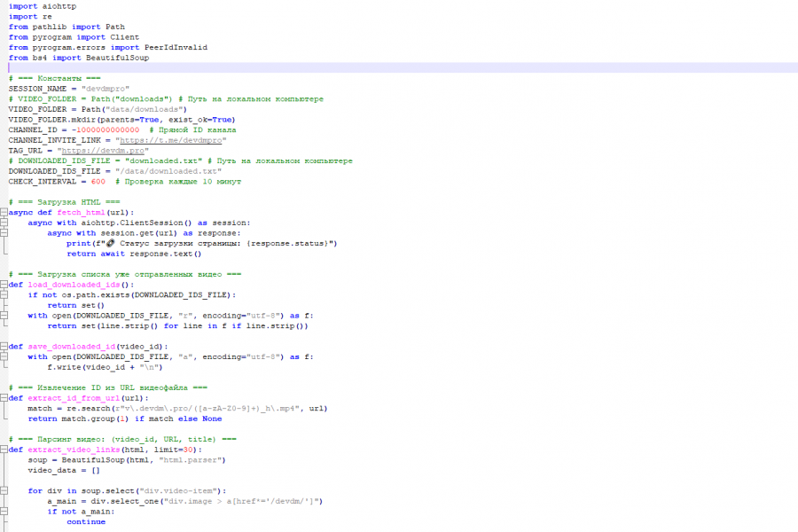Click the print status f-string line

click(x=201, y=243)
